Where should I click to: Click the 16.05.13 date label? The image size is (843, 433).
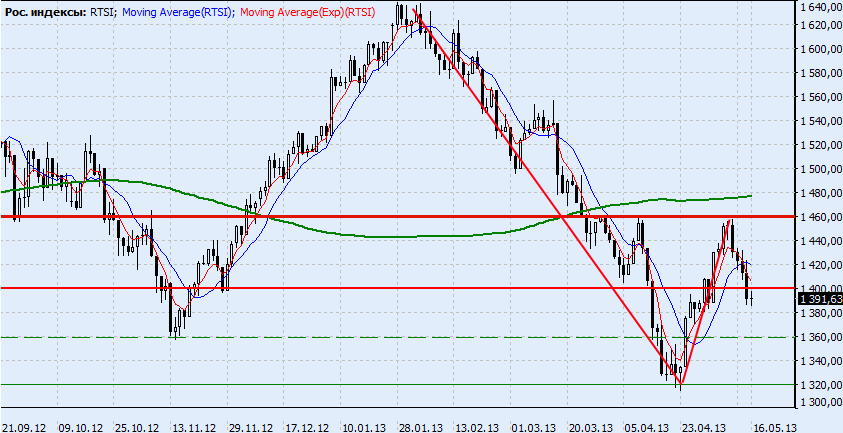click(x=774, y=427)
